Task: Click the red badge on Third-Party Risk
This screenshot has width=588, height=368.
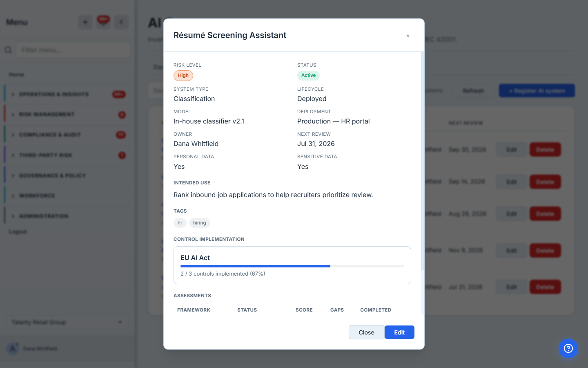Action: tap(122, 155)
